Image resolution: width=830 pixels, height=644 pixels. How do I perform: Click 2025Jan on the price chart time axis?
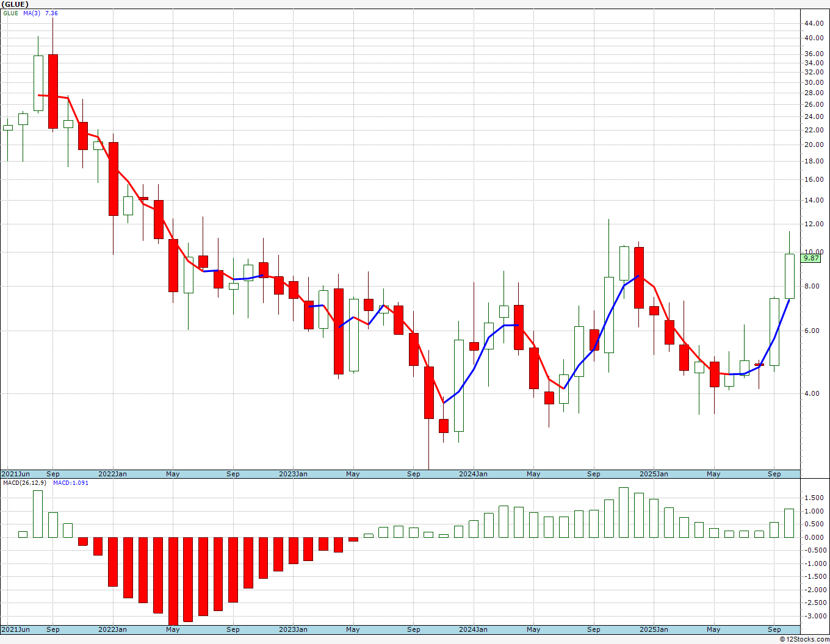(x=654, y=474)
